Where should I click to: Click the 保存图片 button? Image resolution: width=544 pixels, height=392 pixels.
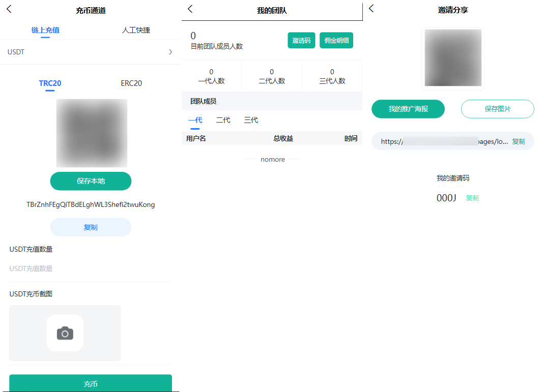click(x=497, y=109)
